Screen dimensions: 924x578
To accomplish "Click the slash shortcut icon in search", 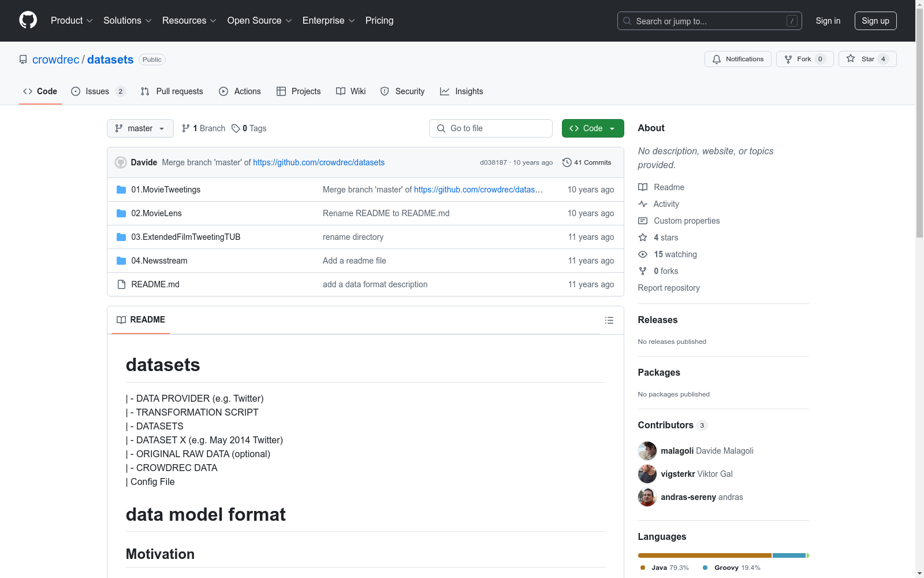I will pos(792,21).
